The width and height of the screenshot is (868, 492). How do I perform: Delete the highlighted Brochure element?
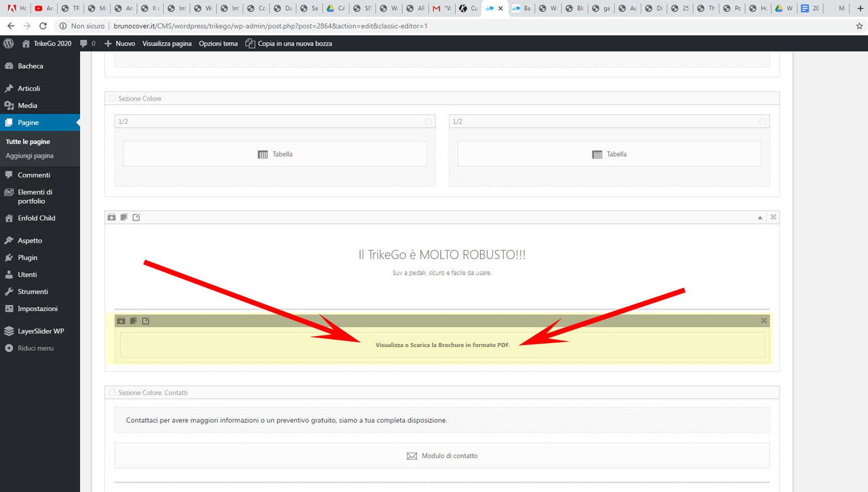tap(764, 321)
